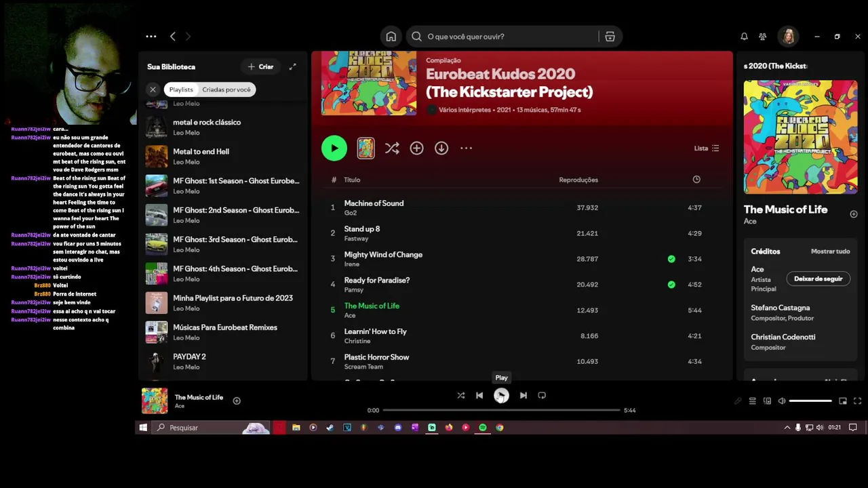Clear library filters with the X
Viewport: 868px width, 488px height.
tap(153, 89)
